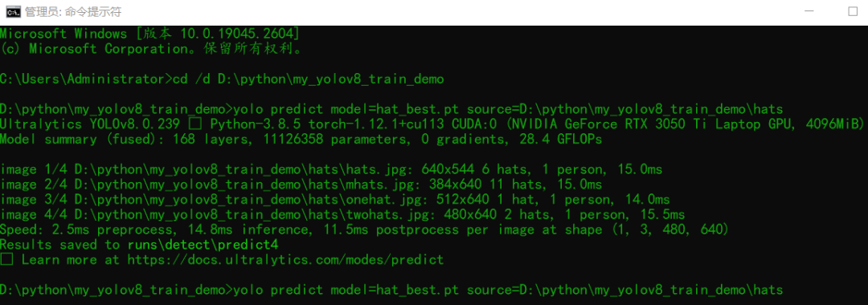
Task: Click the Microsoft Windows version 10.0.19045.2604 line
Action: (150, 34)
